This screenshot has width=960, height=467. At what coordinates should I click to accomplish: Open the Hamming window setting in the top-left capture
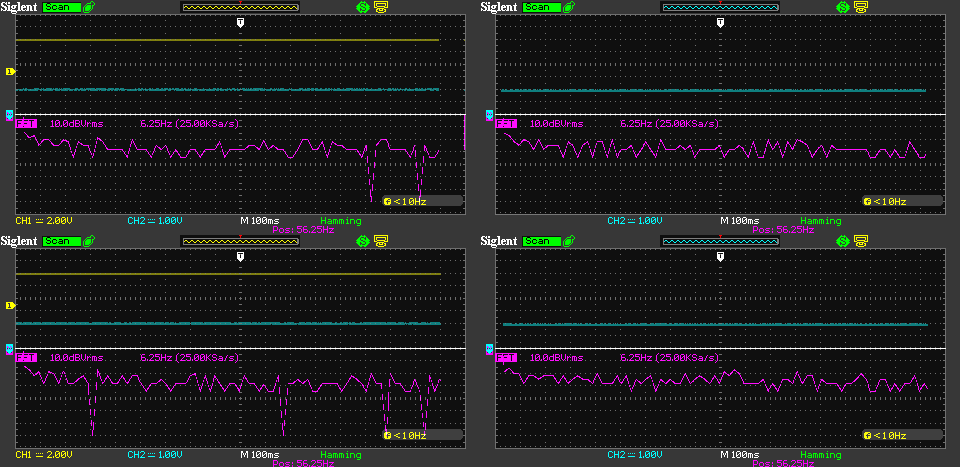(341, 220)
